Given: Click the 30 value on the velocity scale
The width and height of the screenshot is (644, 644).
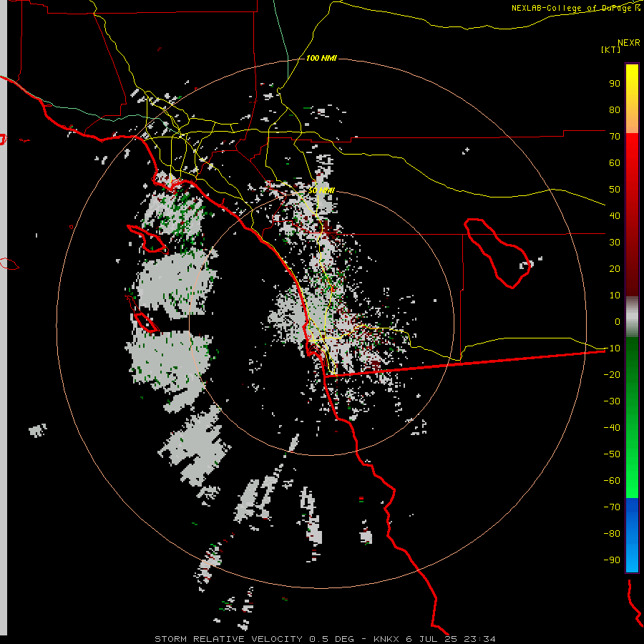Looking at the screenshot, I should [x=615, y=243].
